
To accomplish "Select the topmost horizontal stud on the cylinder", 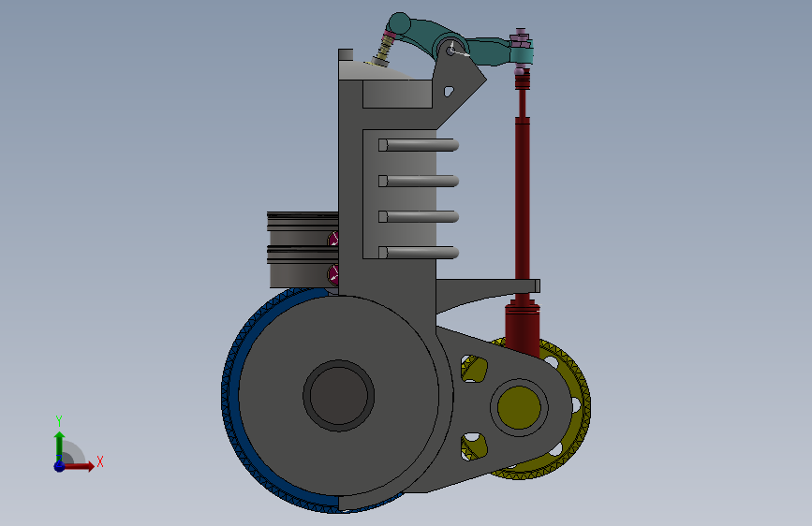I will click(x=419, y=145).
